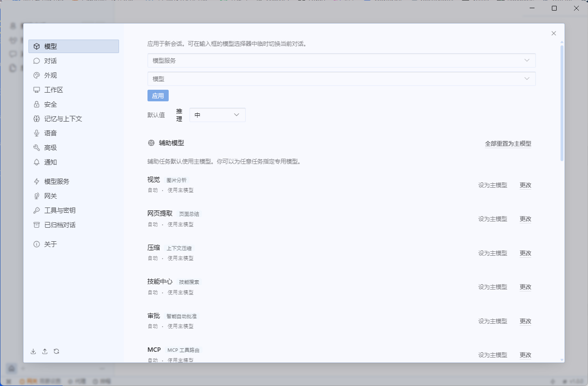588x386 pixels.
Task: Click 设为主模型 in the 审批 row
Action: (x=493, y=321)
